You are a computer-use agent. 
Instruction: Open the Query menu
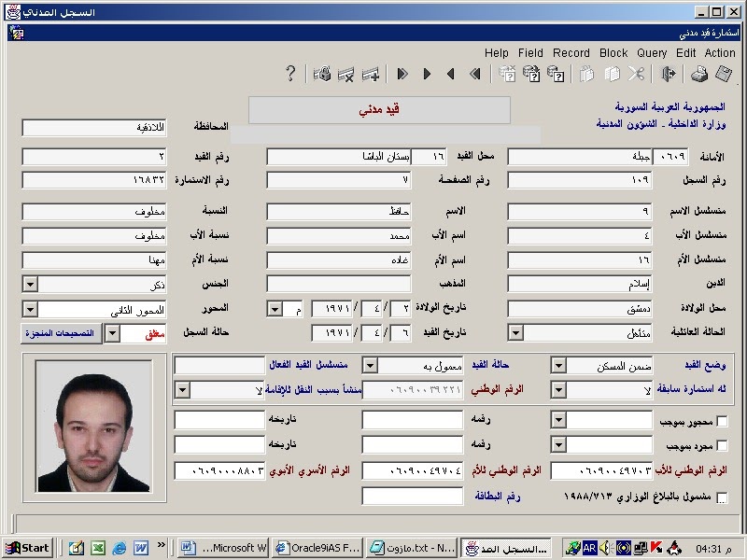pos(652,53)
